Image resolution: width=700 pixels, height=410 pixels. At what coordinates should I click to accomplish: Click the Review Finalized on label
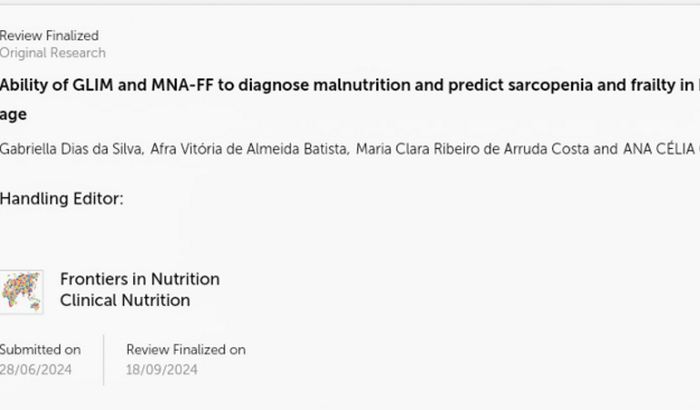tap(186, 350)
